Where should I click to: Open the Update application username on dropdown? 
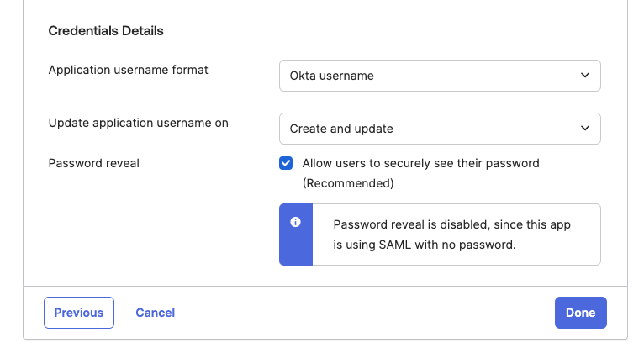440,129
